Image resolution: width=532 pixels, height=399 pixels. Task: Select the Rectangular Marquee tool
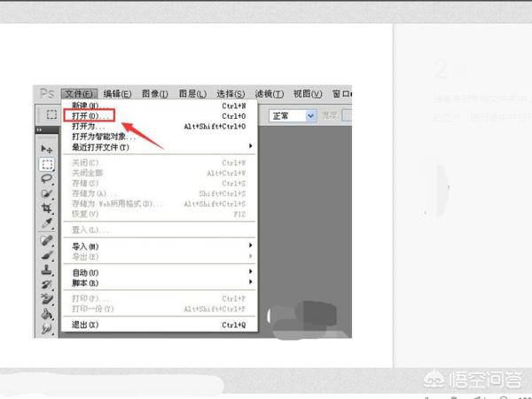47,164
